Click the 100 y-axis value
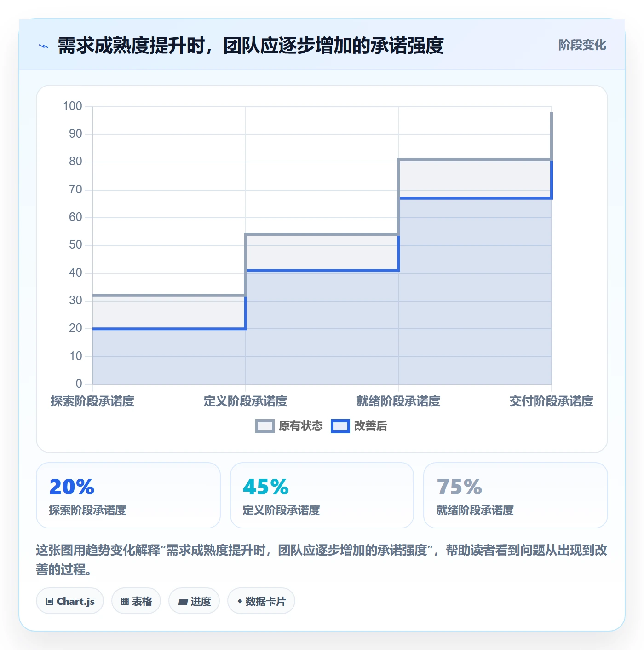The width and height of the screenshot is (644, 650). click(73, 106)
